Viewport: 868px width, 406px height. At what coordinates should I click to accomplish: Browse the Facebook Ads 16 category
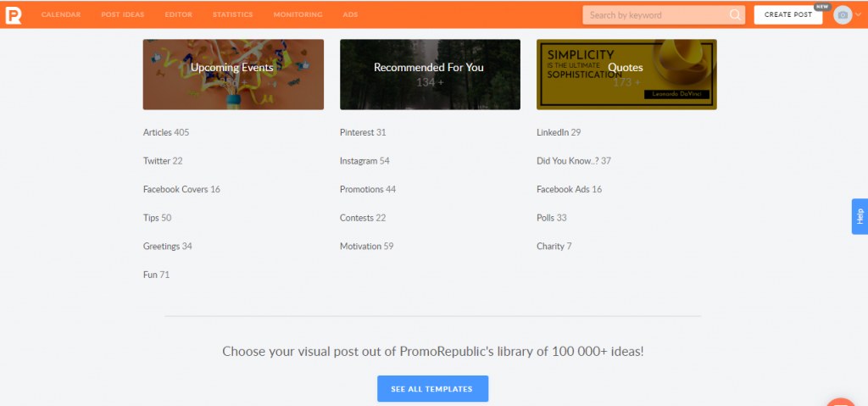point(569,189)
